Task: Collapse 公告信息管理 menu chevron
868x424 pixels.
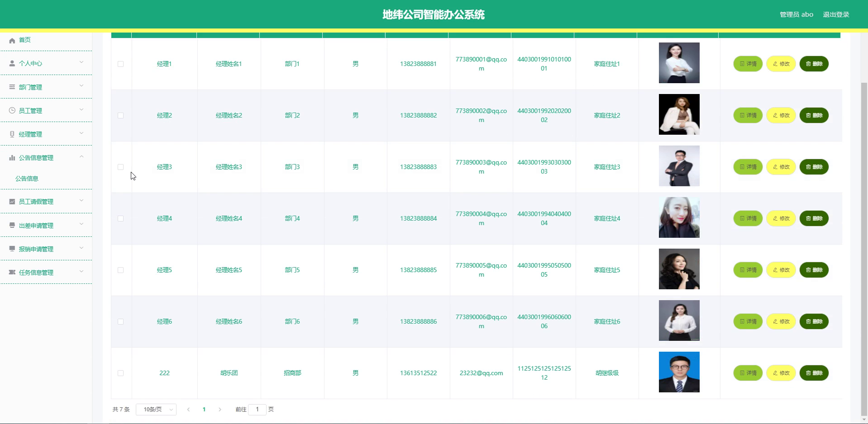Action: pos(81,156)
